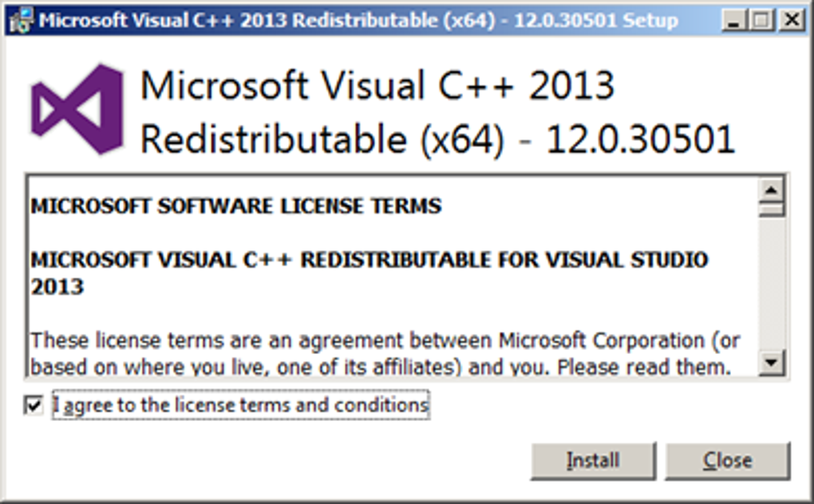
Task: Click the scrollbar up arrow
Action: click(x=770, y=190)
